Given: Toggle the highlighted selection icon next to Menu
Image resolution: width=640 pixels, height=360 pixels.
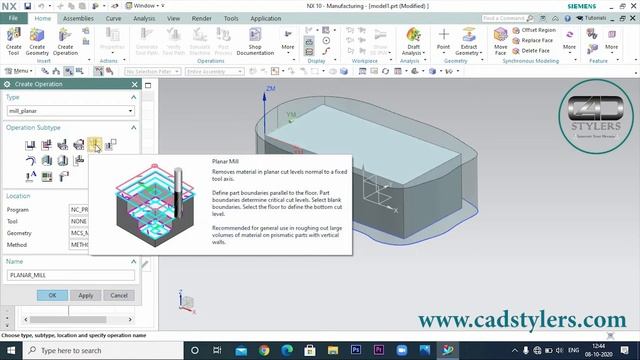Looking at the screenshot, I should pos(68,71).
